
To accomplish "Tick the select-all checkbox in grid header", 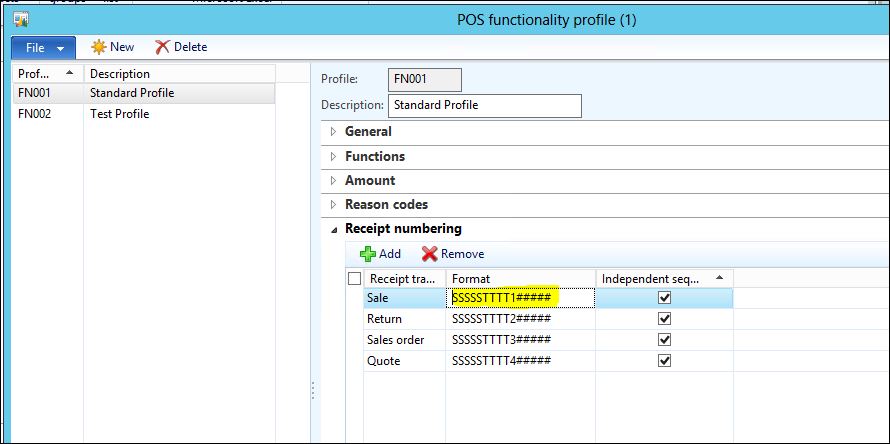I will [x=354, y=278].
